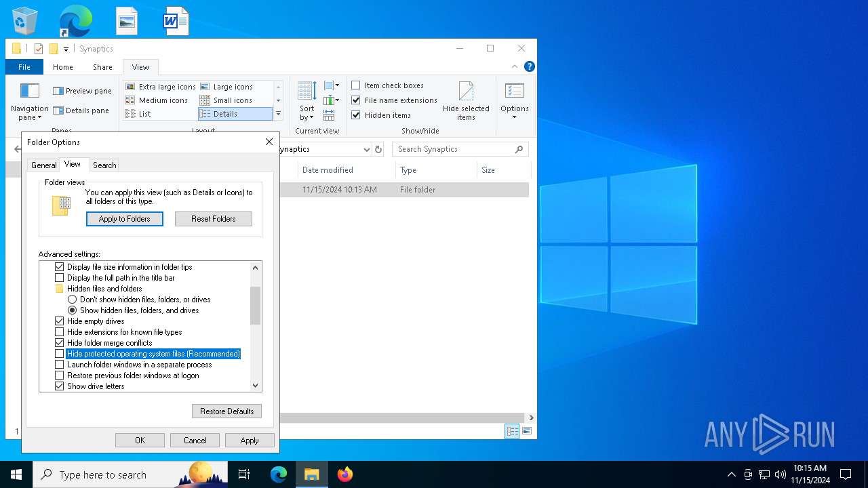Open the Sort by menu icon
Viewport: 868px width, 488px height.
pyautogui.click(x=307, y=91)
